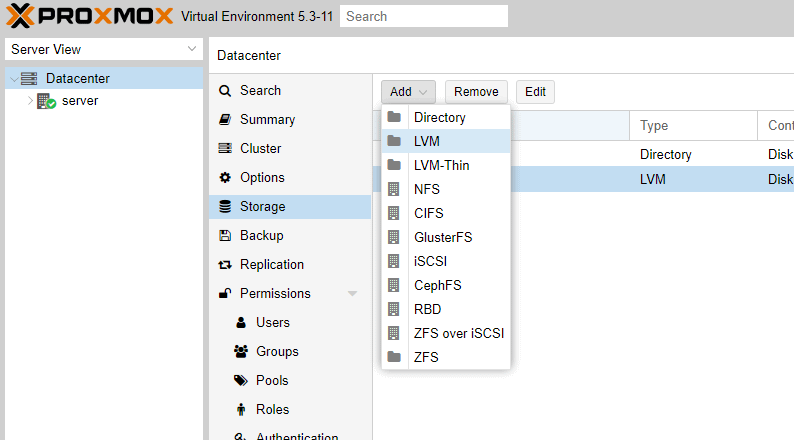
Task: Click the Datacenter server-rack icon in tree
Action: [x=29, y=78]
